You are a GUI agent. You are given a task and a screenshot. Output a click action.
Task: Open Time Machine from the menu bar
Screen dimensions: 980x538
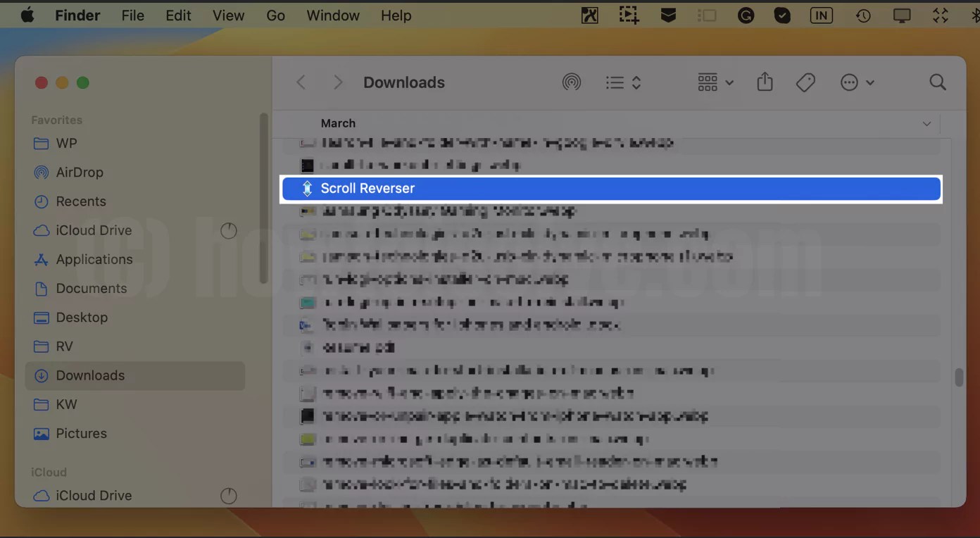[x=863, y=15]
